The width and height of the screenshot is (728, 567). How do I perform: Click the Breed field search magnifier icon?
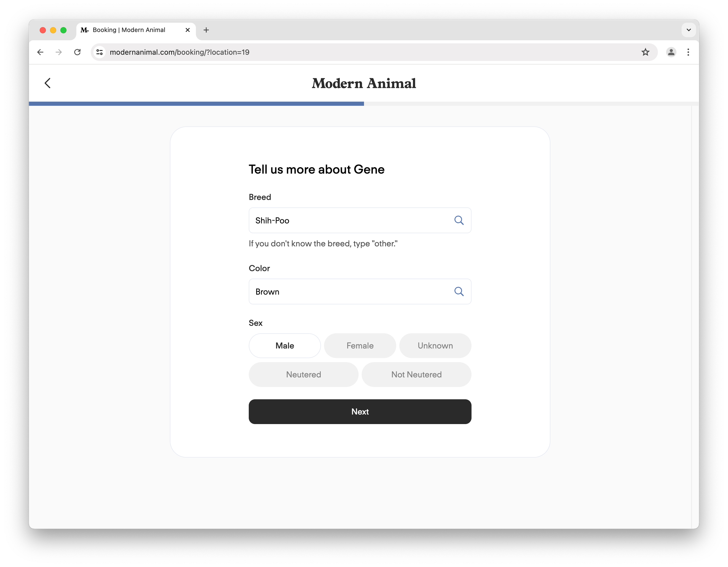pyautogui.click(x=459, y=220)
